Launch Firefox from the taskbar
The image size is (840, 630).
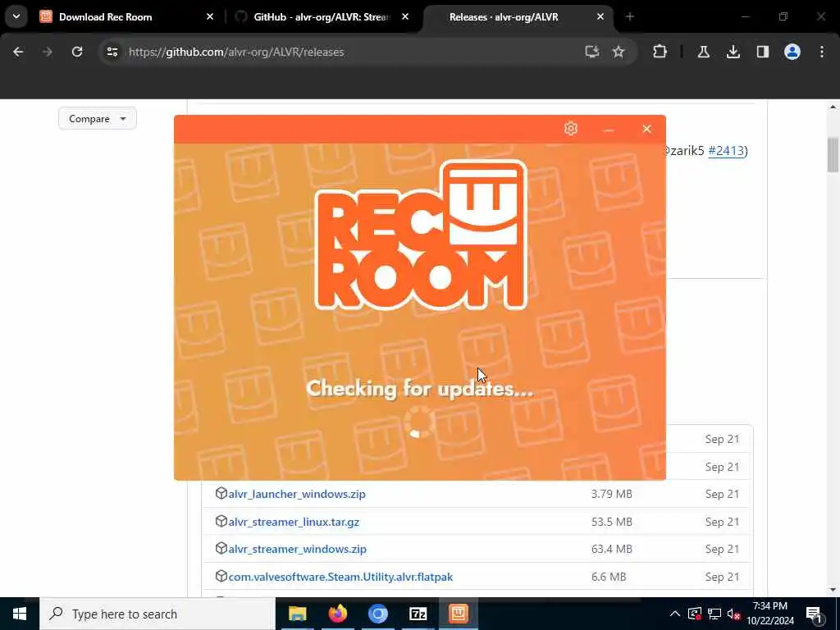tap(337, 614)
